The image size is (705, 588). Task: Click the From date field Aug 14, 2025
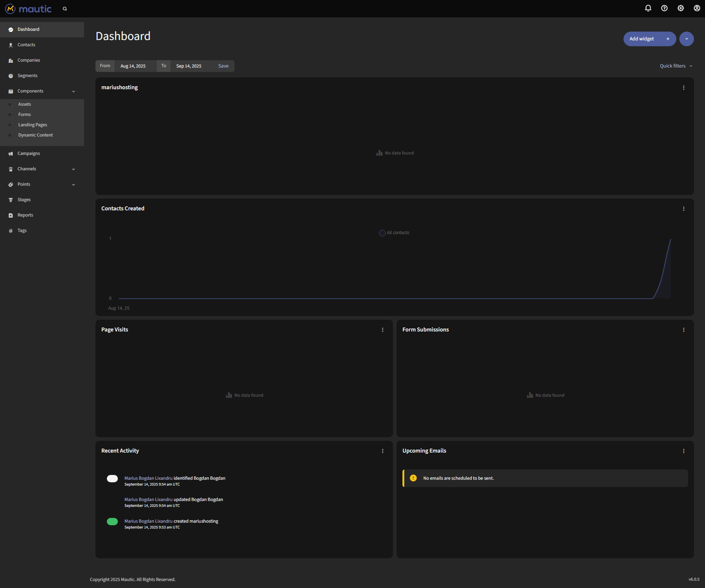tap(133, 66)
